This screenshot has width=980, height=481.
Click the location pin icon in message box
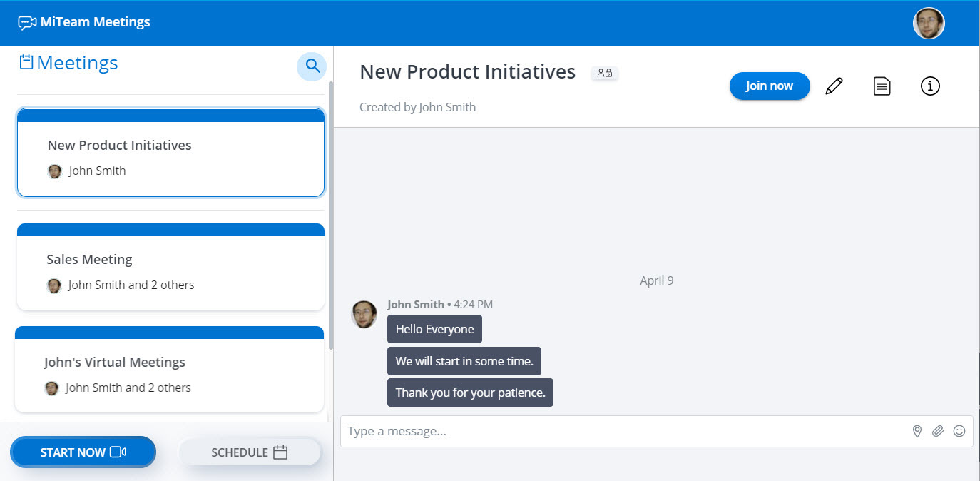917,431
